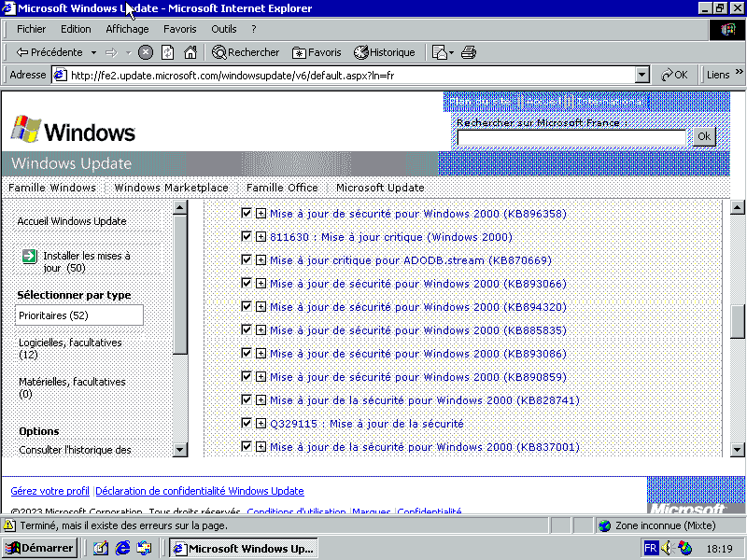Click the OK go button beside address bar
Screen dimensions: 747x560
[x=674, y=75]
